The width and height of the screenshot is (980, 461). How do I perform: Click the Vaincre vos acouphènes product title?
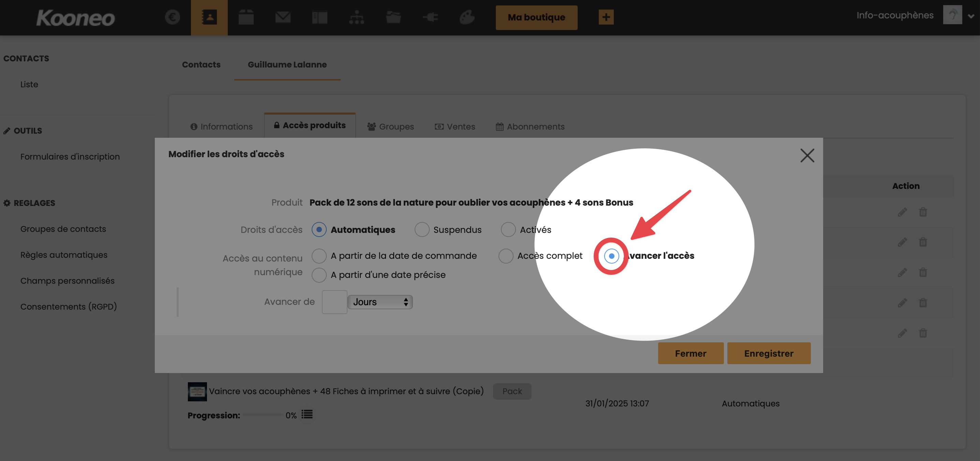pyautogui.click(x=346, y=391)
